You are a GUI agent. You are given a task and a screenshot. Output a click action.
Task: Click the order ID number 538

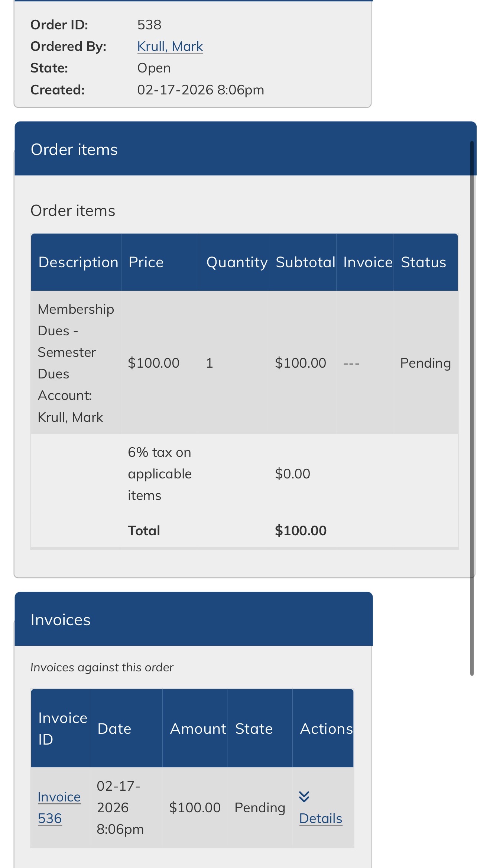click(149, 25)
